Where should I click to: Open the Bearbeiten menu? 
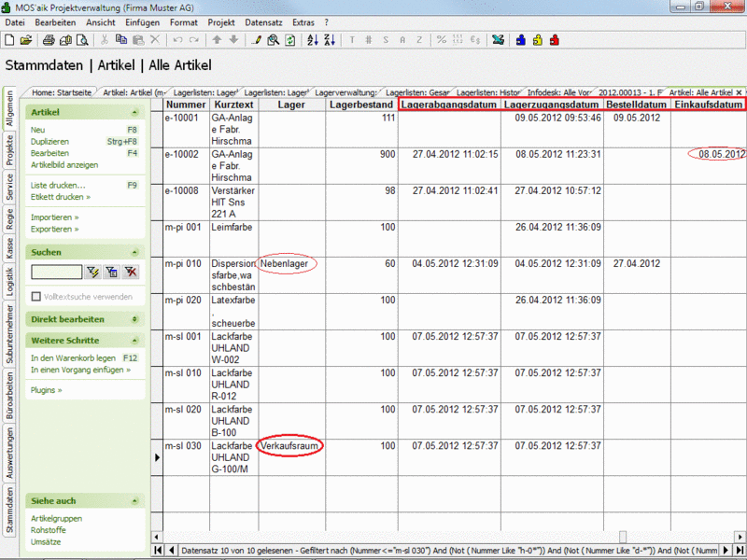tap(55, 22)
